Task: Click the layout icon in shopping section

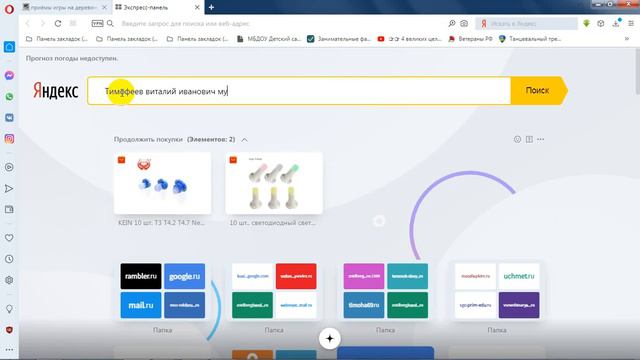Action: click(529, 140)
